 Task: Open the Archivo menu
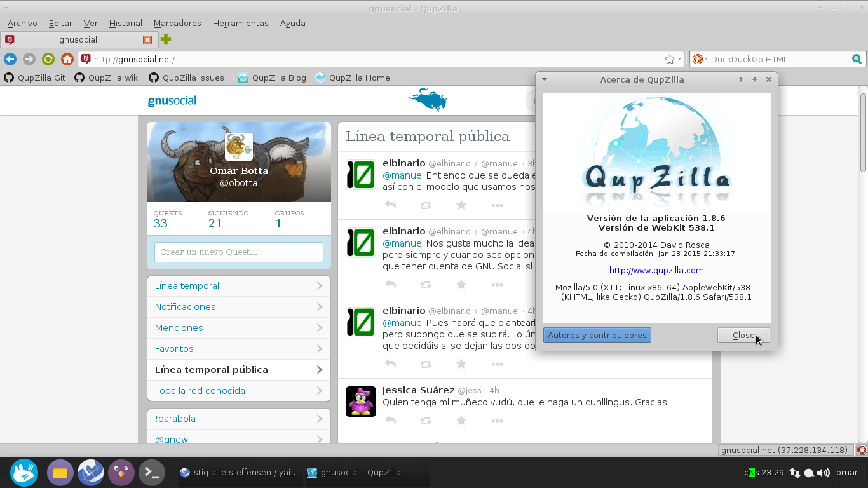pyautogui.click(x=22, y=23)
